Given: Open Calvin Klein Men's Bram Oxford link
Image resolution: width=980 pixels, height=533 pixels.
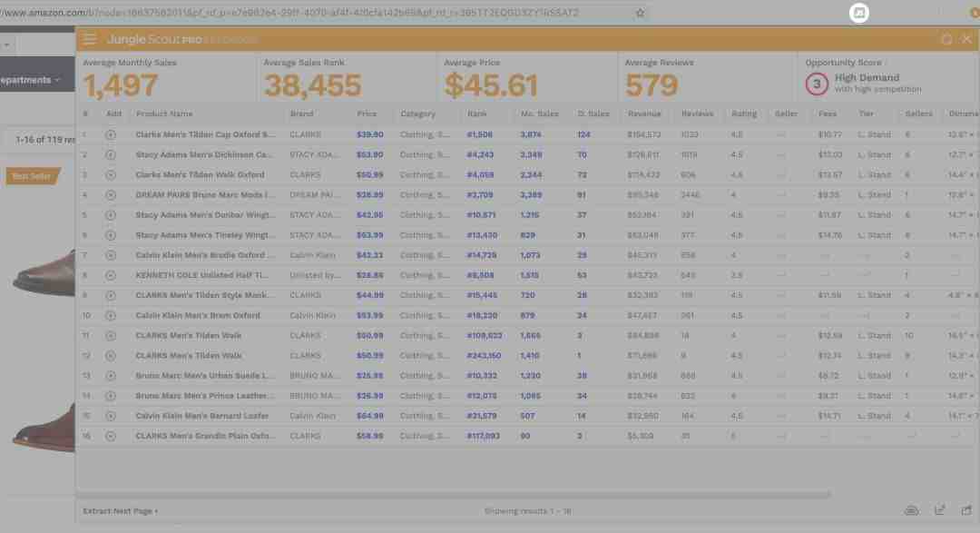Looking at the screenshot, I should [x=198, y=315].
